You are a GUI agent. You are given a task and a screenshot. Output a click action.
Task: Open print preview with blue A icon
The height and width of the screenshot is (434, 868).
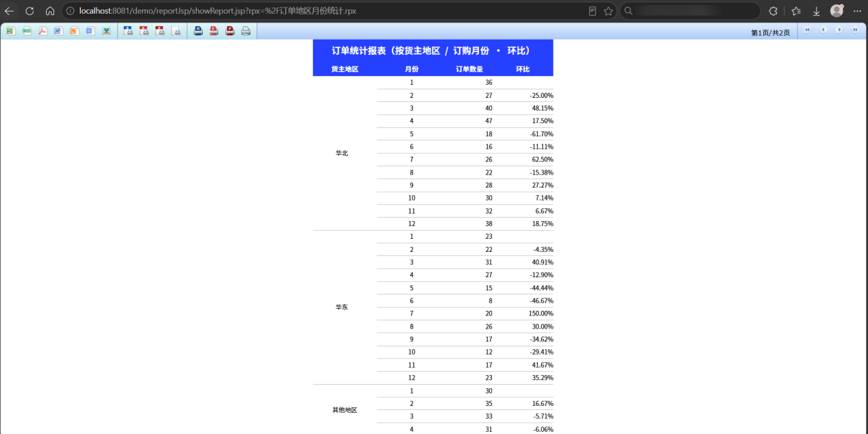point(128,31)
